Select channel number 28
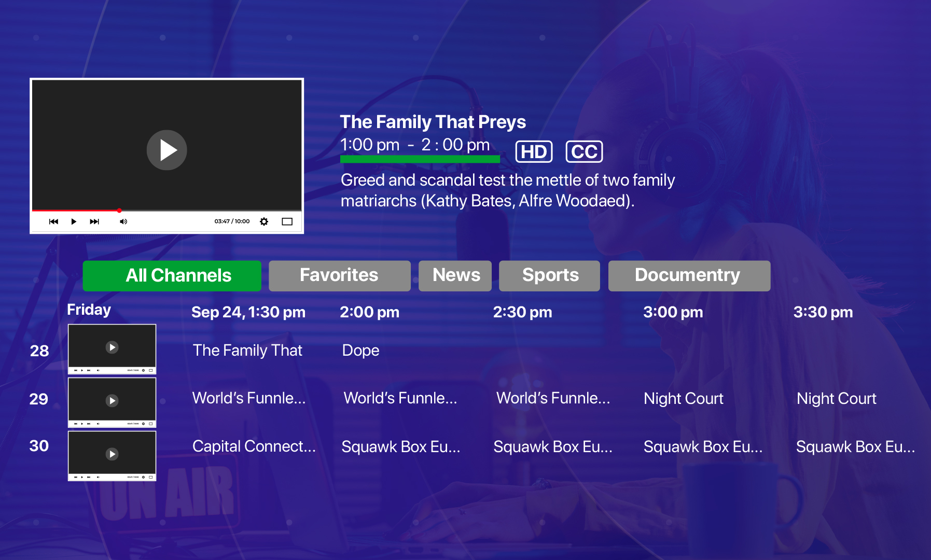Screen dimensions: 931x560 point(39,351)
